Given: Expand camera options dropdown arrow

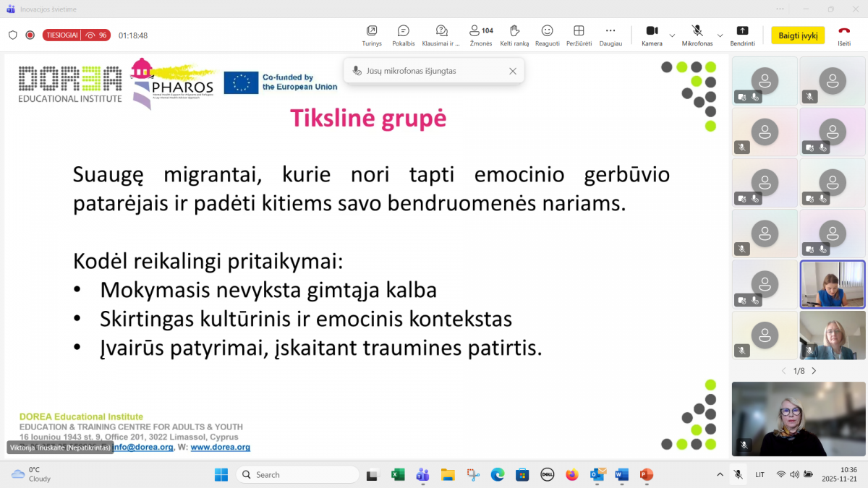Looking at the screenshot, I should [x=672, y=35].
